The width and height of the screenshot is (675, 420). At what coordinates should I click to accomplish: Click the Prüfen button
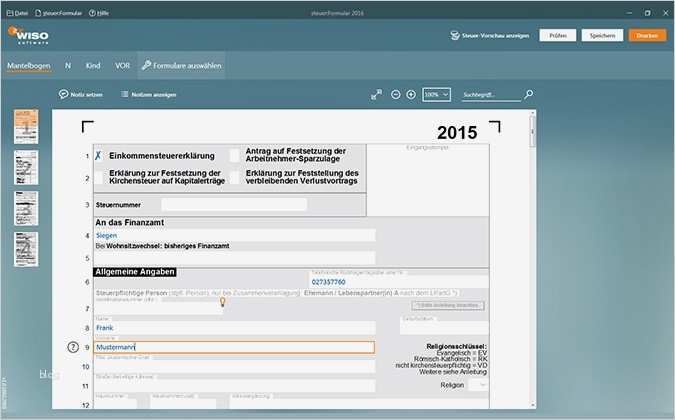pos(558,36)
